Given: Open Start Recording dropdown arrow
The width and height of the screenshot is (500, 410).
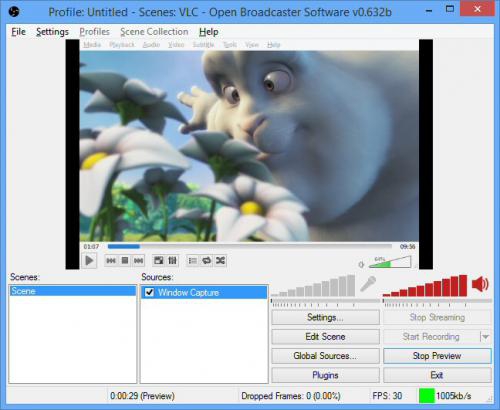Looking at the screenshot, I should (485, 337).
